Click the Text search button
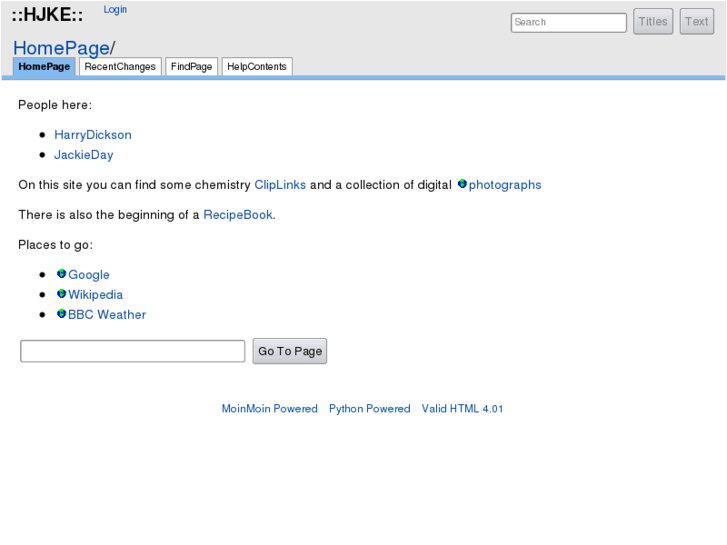Screen dimensions: 727x545 pyautogui.click(x=696, y=21)
